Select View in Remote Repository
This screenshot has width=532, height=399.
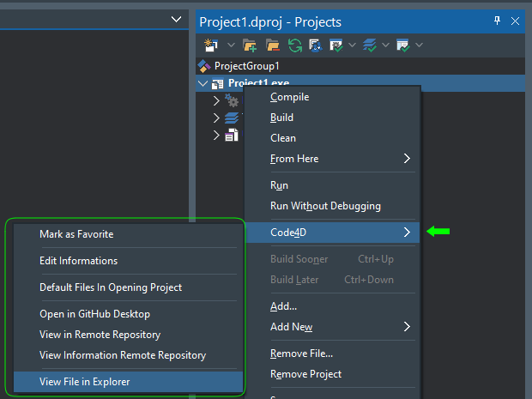click(x=128, y=335)
